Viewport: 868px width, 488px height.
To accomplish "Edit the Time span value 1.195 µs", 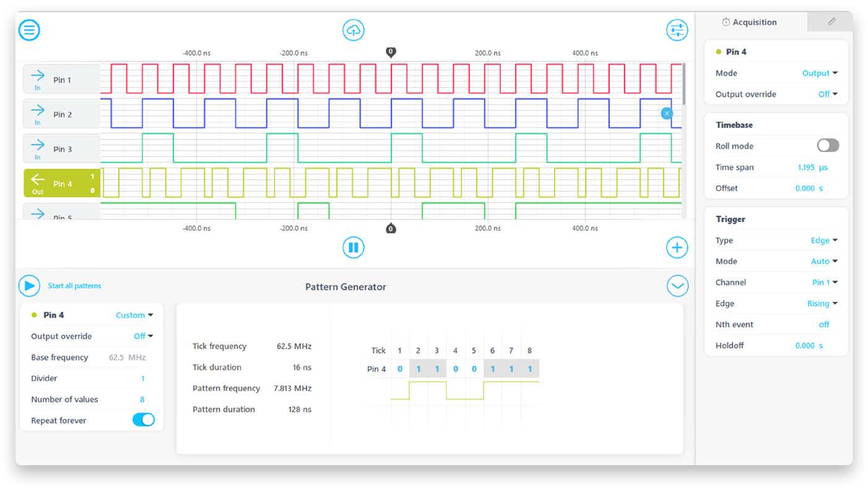I will (x=812, y=167).
